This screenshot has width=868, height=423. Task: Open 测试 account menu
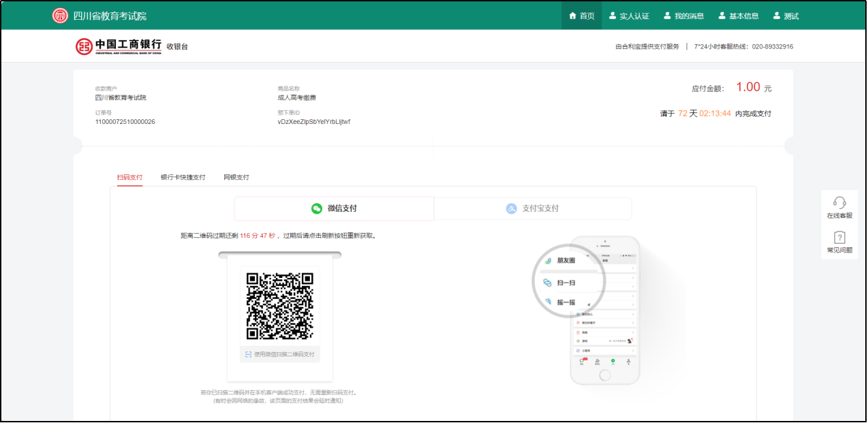pyautogui.click(x=786, y=16)
